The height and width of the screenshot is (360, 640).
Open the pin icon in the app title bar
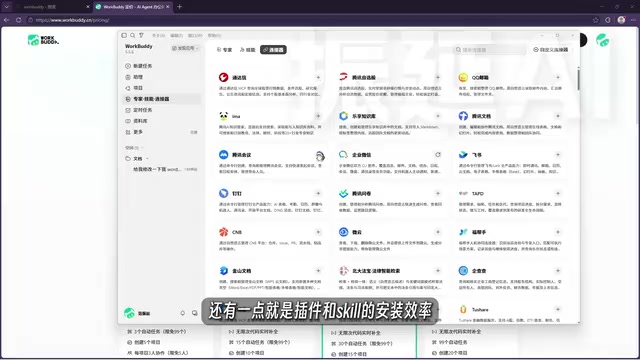coord(141,36)
